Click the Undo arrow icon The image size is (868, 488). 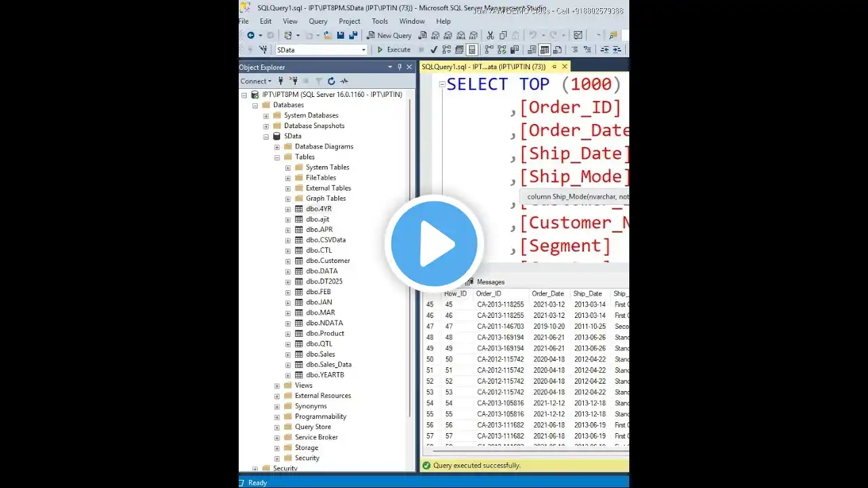coord(533,35)
